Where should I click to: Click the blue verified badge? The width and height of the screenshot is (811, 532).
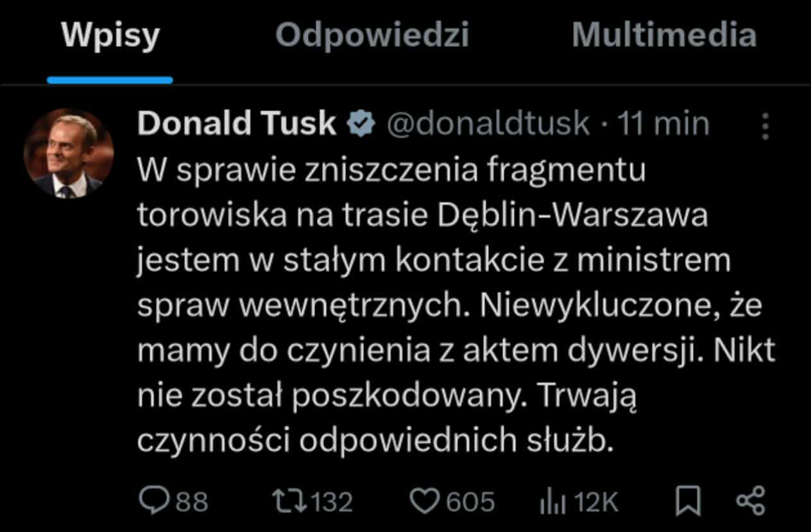(361, 124)
